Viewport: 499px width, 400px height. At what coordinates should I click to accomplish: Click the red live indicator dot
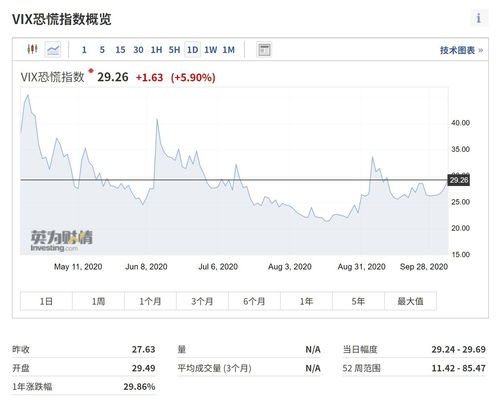(x=91, y=71)
